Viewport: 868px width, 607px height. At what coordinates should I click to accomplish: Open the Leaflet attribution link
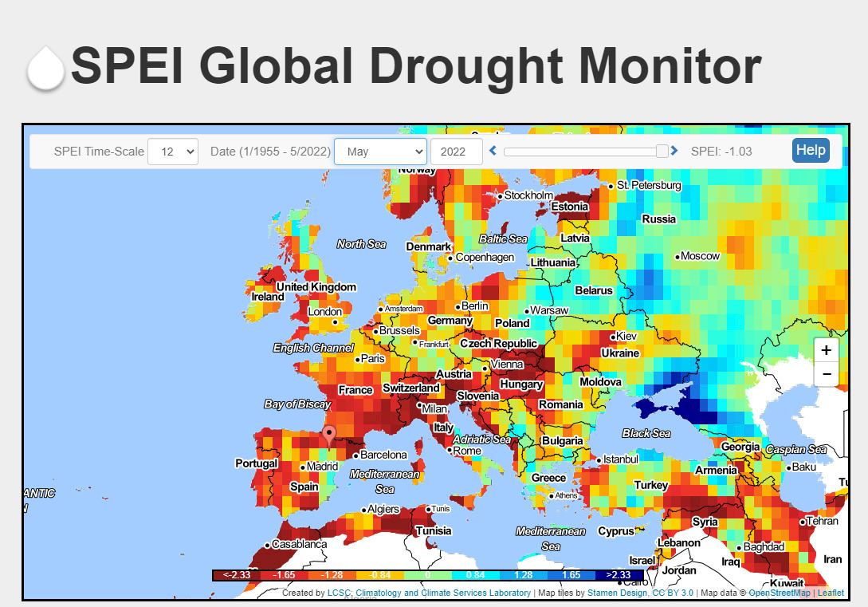[831, 593]
